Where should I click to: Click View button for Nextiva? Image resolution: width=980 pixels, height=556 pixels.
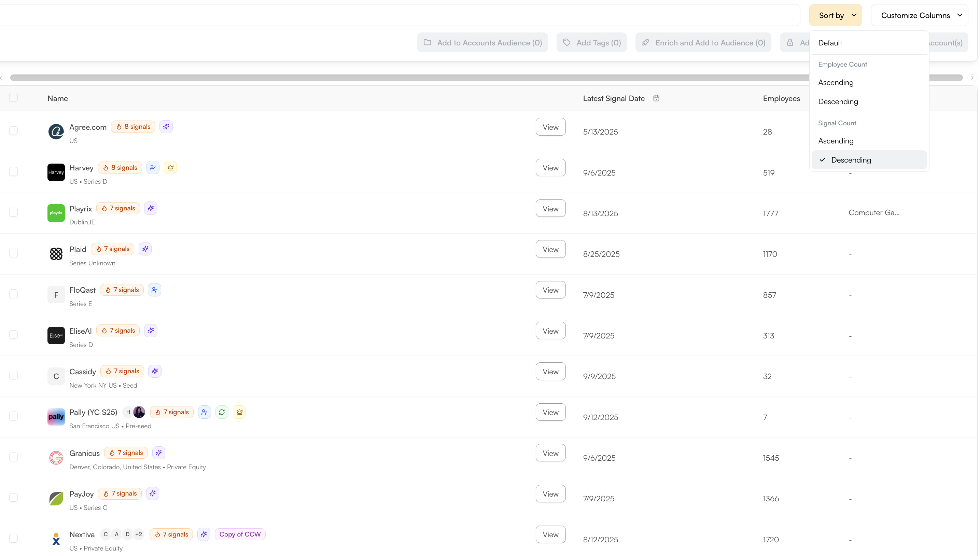click(550, 534)
